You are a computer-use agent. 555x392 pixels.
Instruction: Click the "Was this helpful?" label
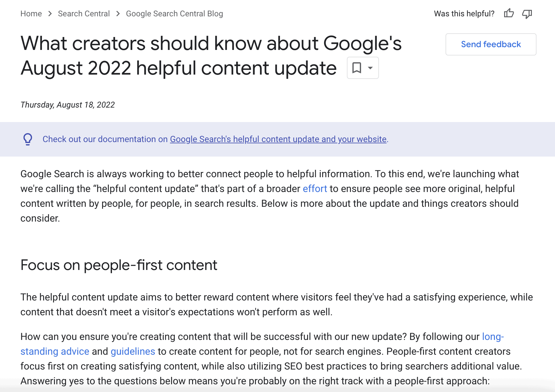point(464,14)
